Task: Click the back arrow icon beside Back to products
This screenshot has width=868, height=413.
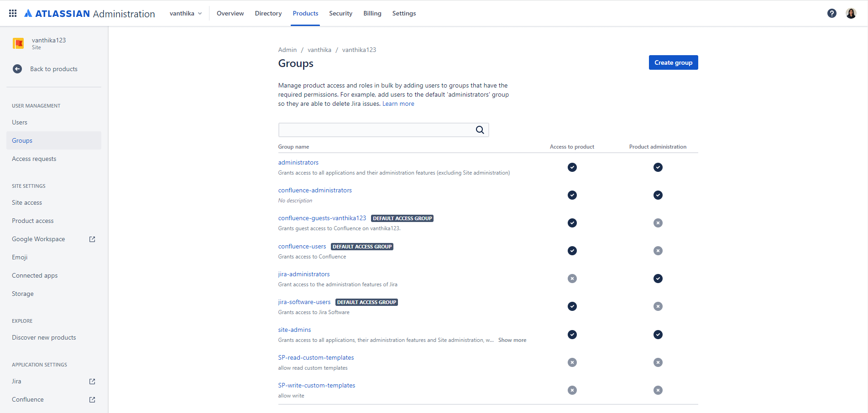Action: tap(17, 69)
